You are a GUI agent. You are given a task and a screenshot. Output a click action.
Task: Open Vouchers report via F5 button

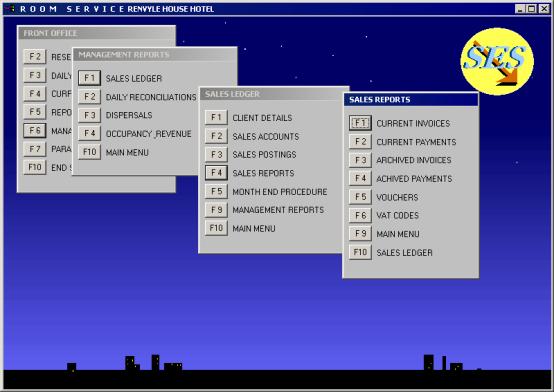point(360,197)
